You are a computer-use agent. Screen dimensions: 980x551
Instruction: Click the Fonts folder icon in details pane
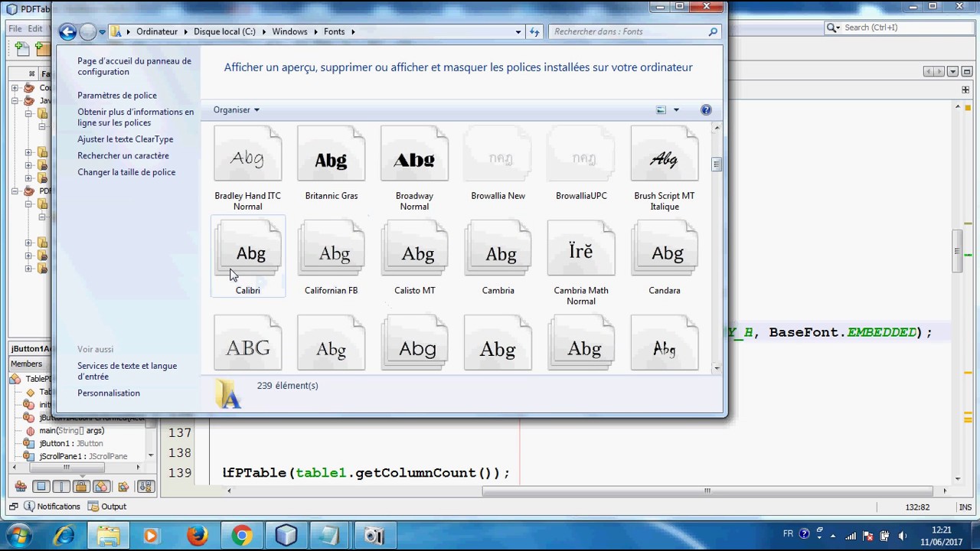[x=228, y=393]
